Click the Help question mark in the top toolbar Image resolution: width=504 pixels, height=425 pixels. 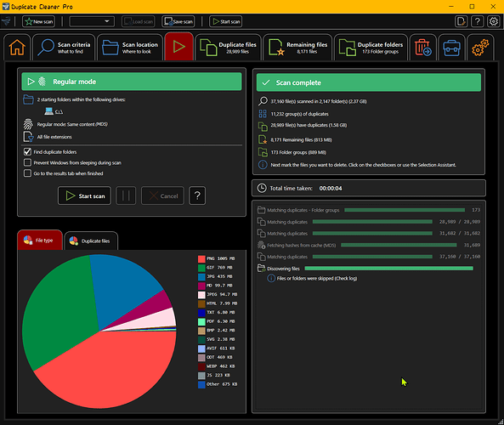coord(478,21)
